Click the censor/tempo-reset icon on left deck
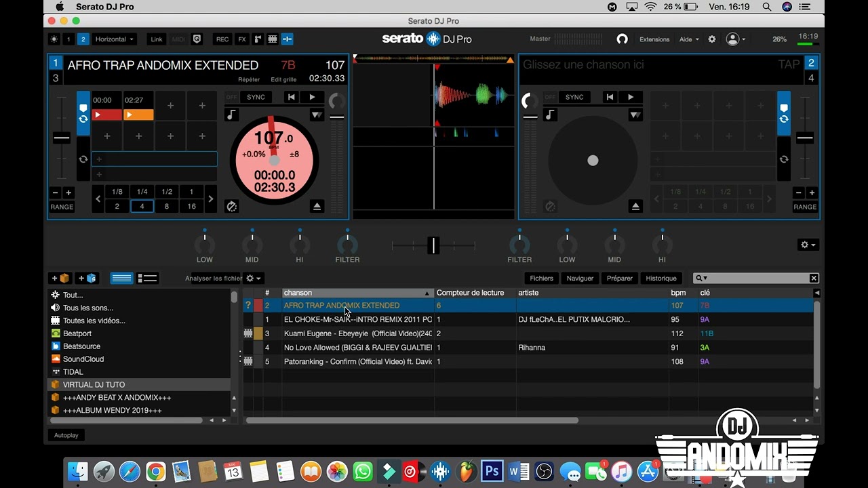Image resolution: width=868 pixels, height=488 pixels. (232, 206)
